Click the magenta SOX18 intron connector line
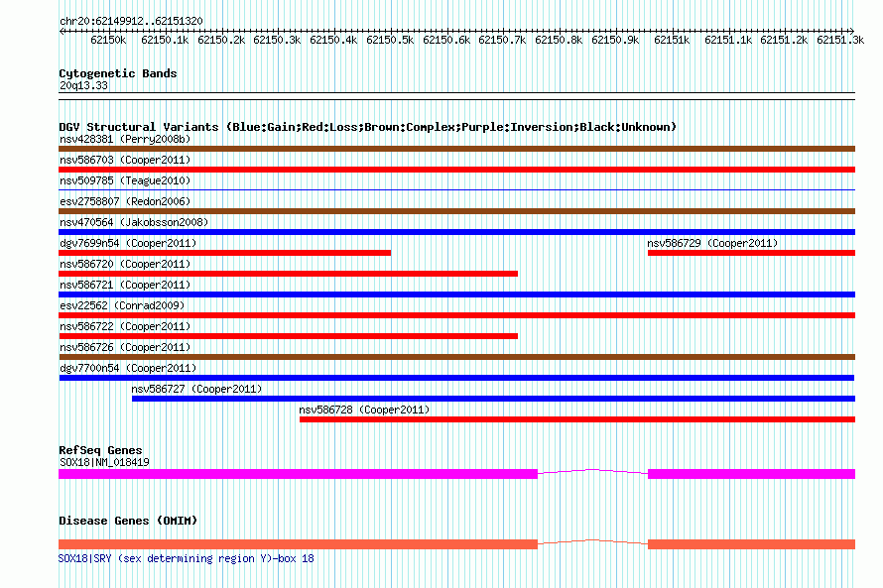This screenshot has height=588, width=883. point(593,472)
